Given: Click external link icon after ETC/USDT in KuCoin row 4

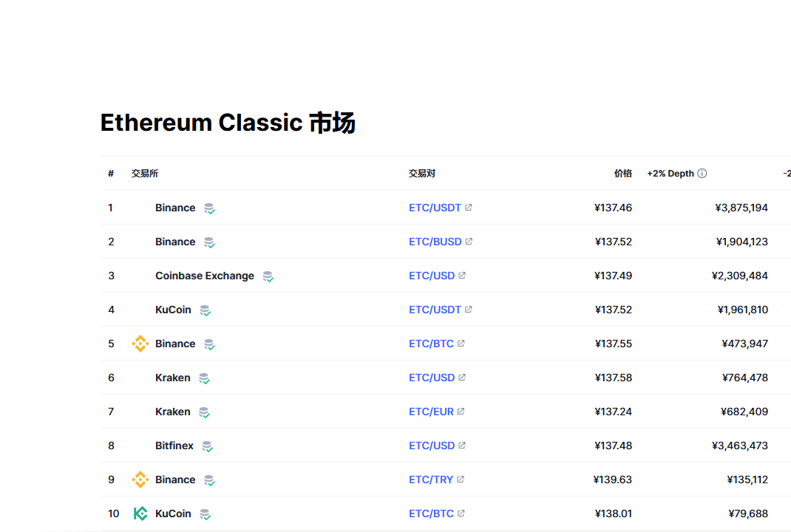Looking at the screenshot, I should pos(468,309).
